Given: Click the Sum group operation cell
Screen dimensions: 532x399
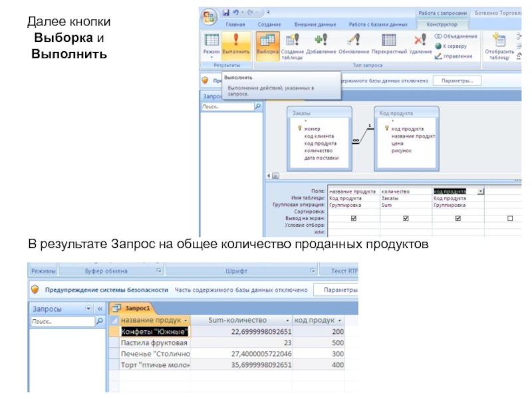Looking at the screenshot, I should pyautogui.click(x=406, y=205).
